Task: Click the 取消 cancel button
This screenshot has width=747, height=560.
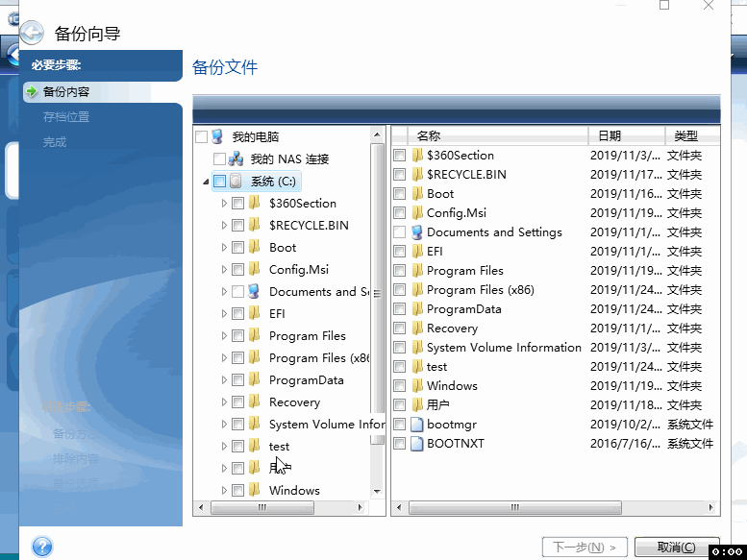Action: (x=678, y=547)
